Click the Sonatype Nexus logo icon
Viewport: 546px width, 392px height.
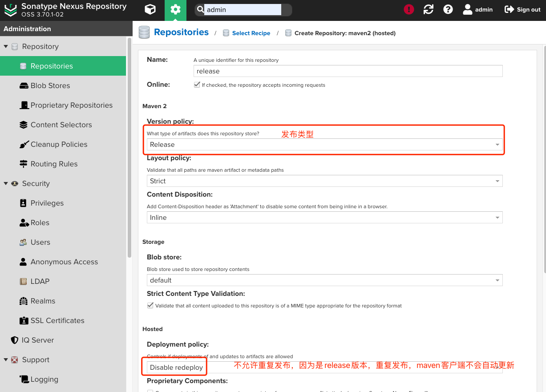point(11,10)
